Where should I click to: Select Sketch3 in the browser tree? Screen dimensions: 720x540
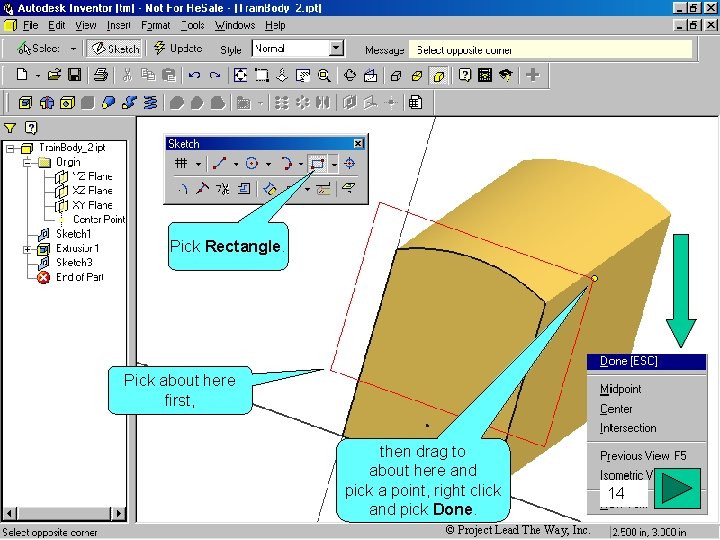pyautogui.click(x=74, y=262)
